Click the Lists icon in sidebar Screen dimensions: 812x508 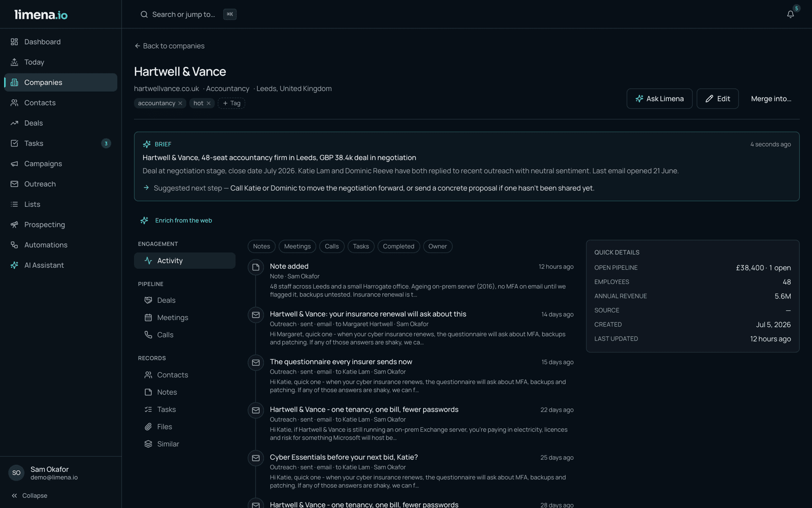14,204
